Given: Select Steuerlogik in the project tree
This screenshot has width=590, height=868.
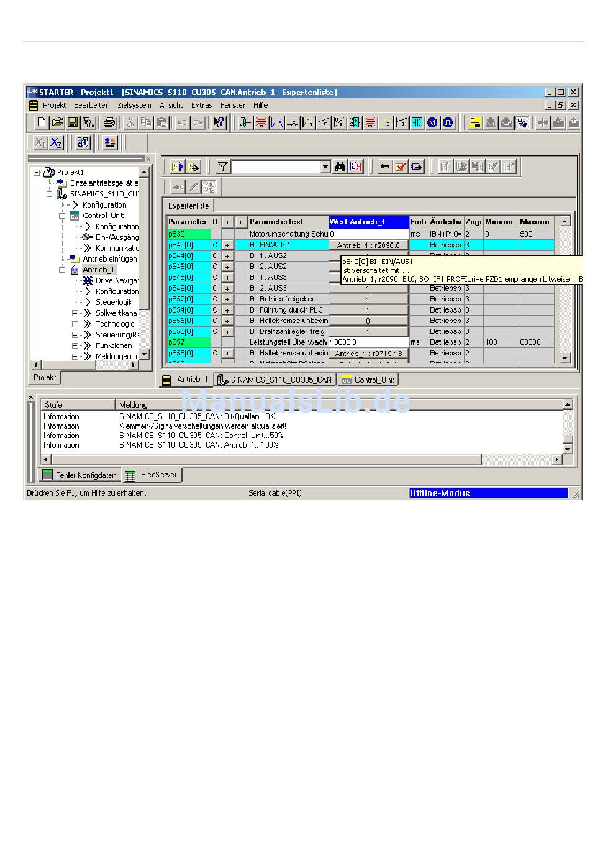Looking at the screenshot, I should click(x=114, y=302).
